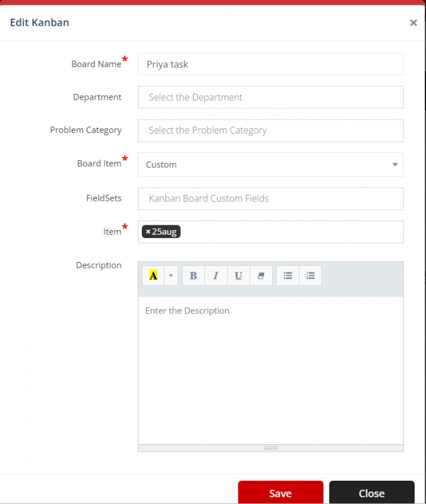Save the Kanban board changes

click(281, 493)
